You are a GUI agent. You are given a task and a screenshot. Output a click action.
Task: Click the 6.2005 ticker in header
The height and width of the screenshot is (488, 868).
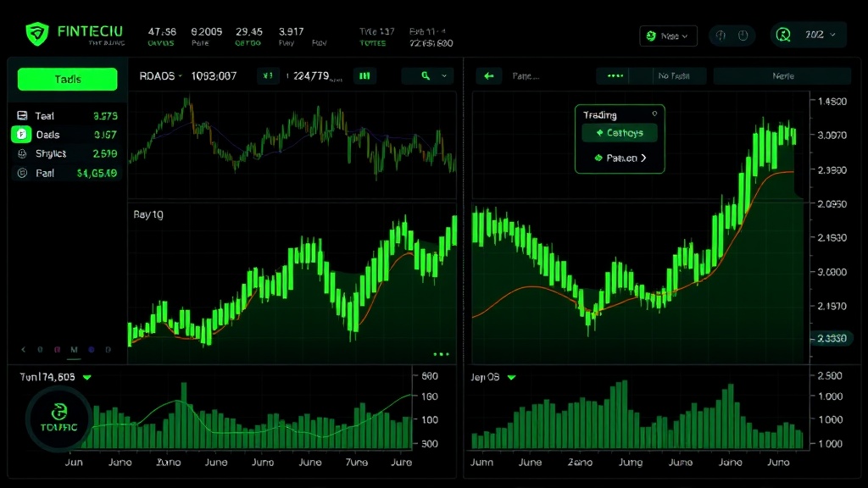[207, 32]
